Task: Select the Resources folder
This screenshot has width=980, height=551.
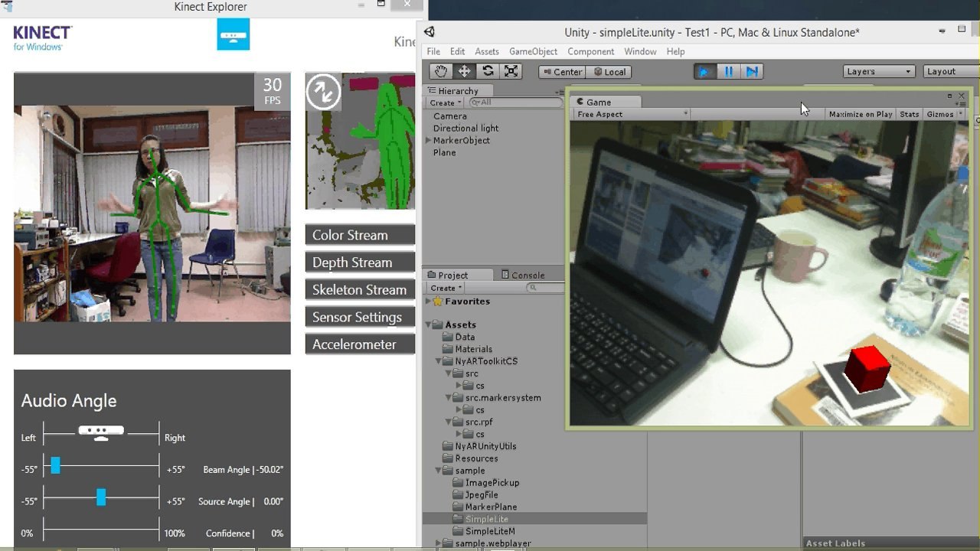Action: tap(469, 458)
